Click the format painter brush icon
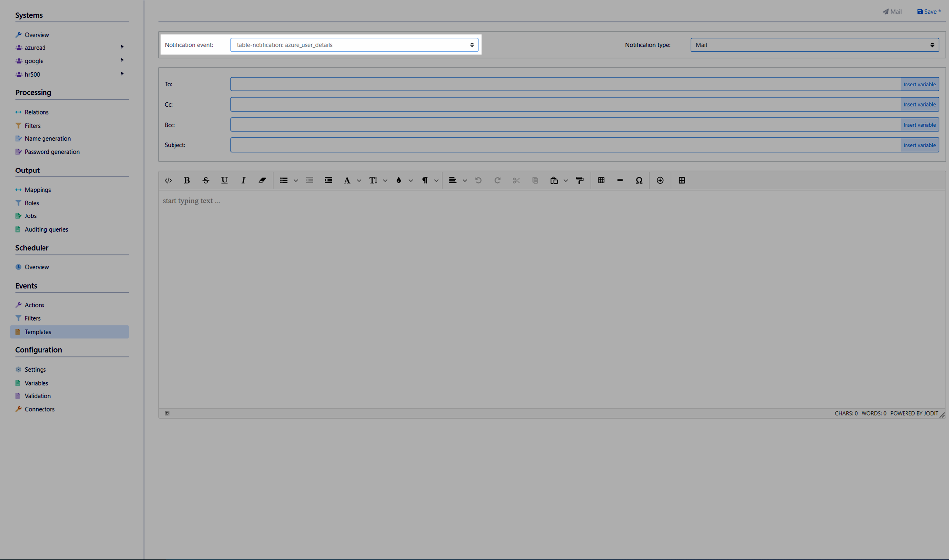 point(580,181)
